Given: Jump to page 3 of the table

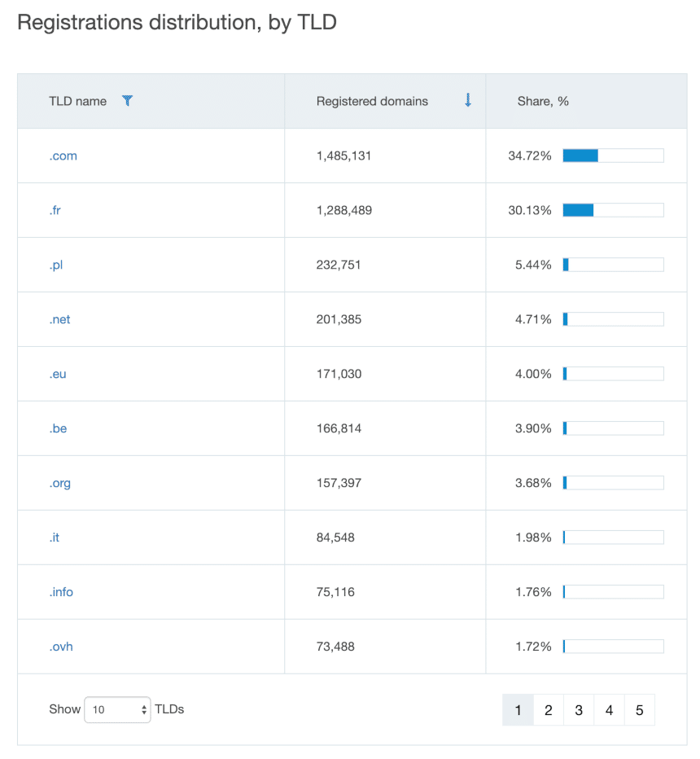Looking at the screenshot, I should (x=579, y=709).
